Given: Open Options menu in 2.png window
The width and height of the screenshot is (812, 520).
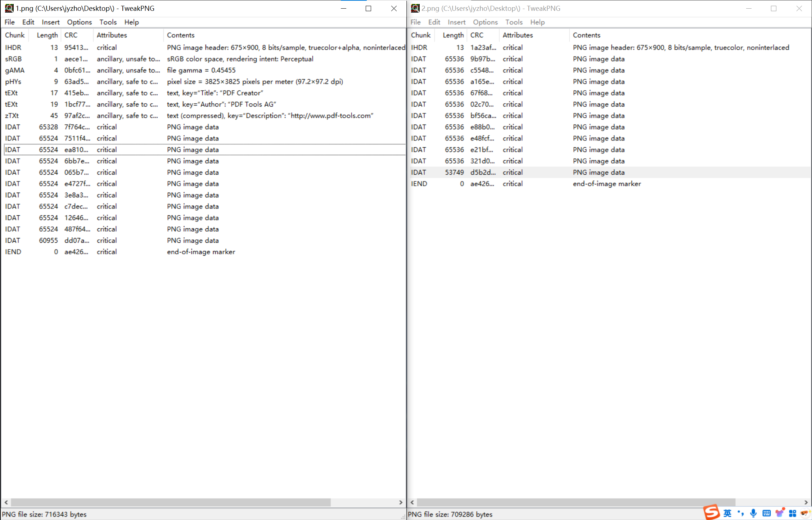Looking at the screenshot, I should pyautogui.click(x=485, y=22).
